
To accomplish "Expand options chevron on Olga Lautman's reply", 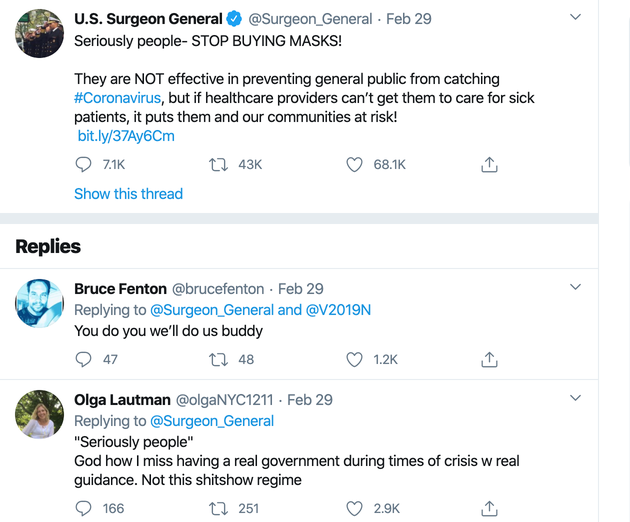I will (x=575, y=398).
